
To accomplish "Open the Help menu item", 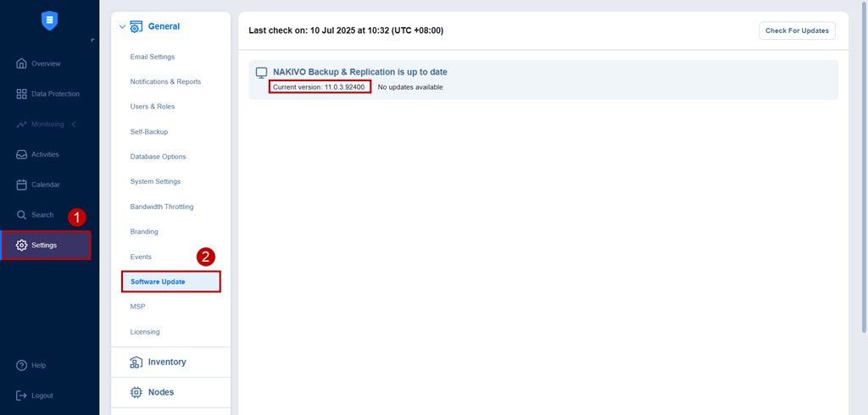I will 39,365.
